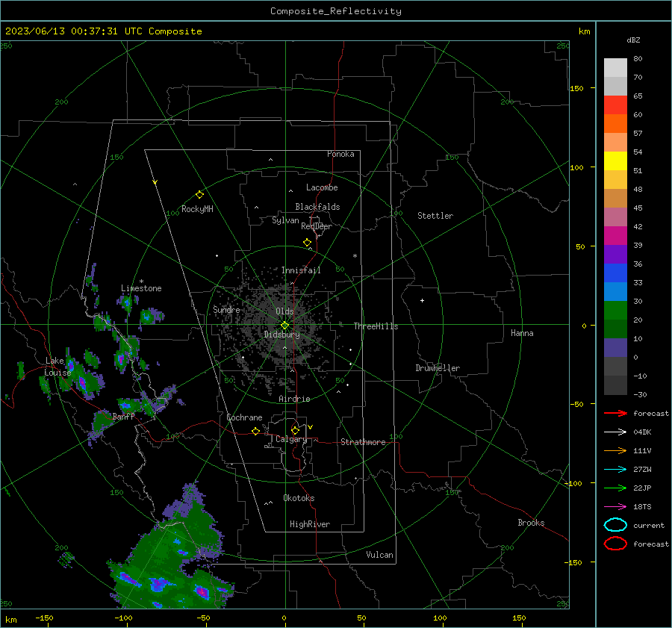Select the magenta 18TS arrow icon

(x=615, y=507)
